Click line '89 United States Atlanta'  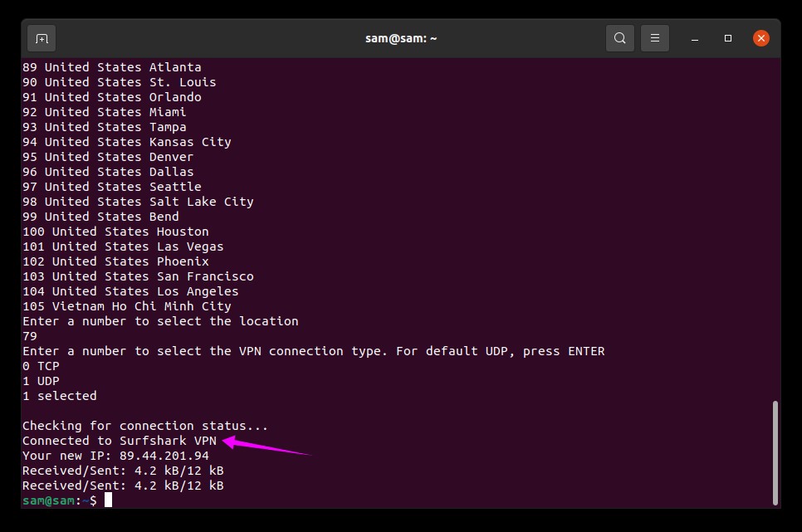point(111,67)
